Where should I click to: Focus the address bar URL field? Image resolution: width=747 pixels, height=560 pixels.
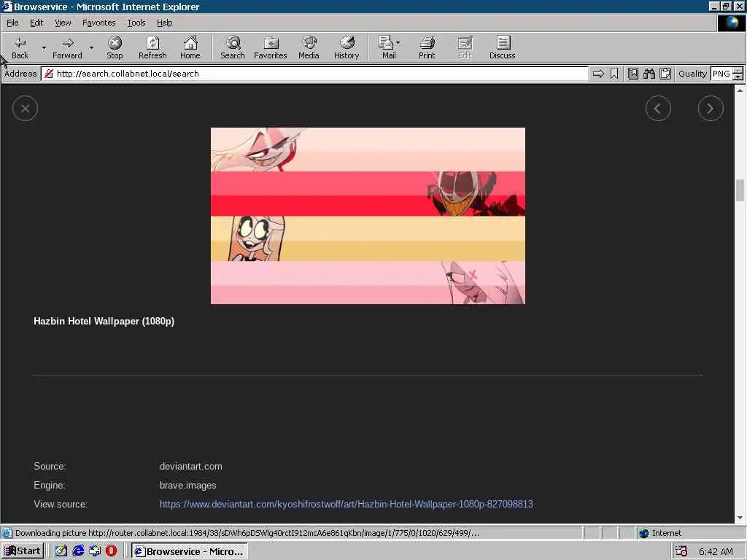click(x=314, y=74)
